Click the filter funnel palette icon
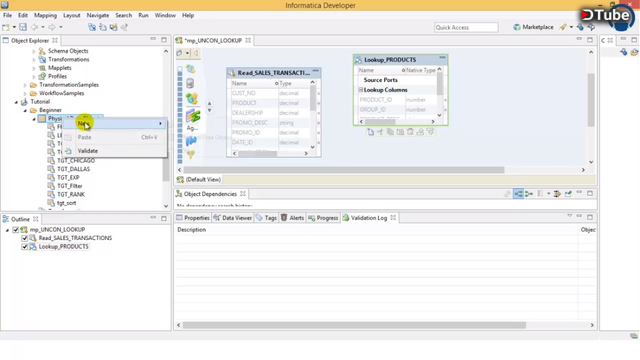Viewport: 640px width, 360px height. [191, 155]
